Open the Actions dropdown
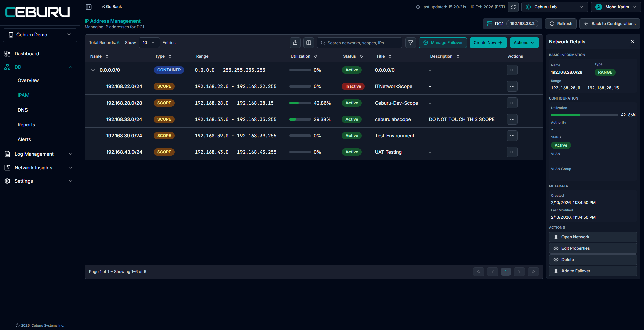This screenshot has height=330, width=644. coord(524,43)
